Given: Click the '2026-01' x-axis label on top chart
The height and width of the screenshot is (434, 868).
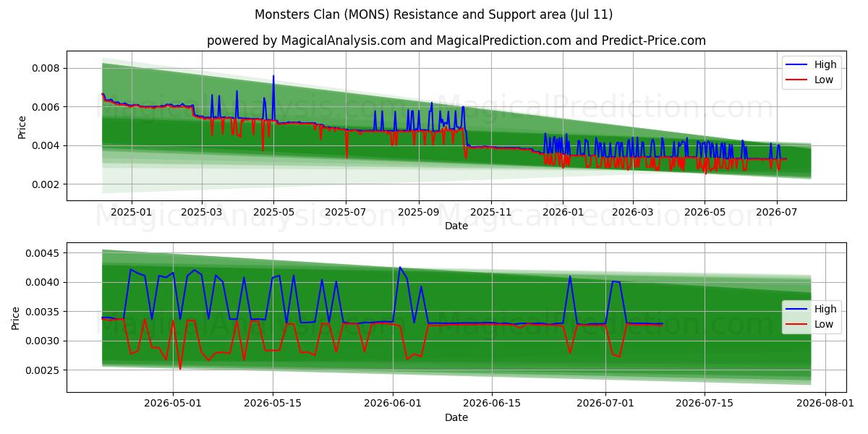Looking at the screenshot, I should pyautogui.click(x=563, y=212).
